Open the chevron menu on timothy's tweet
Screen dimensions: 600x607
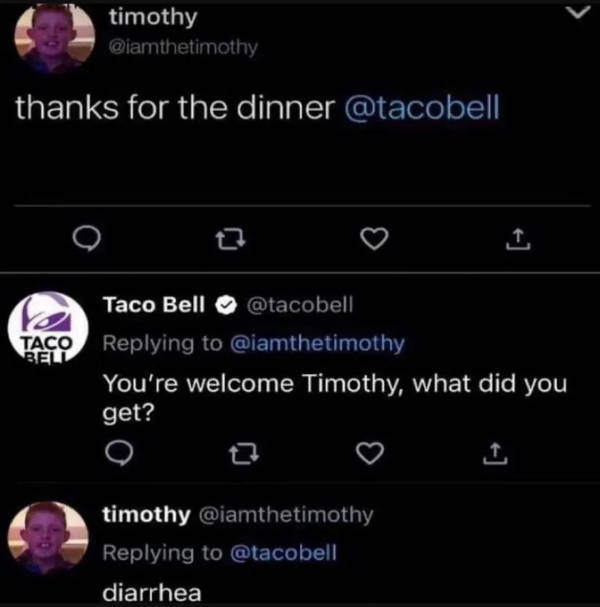[x=575, y=14]
